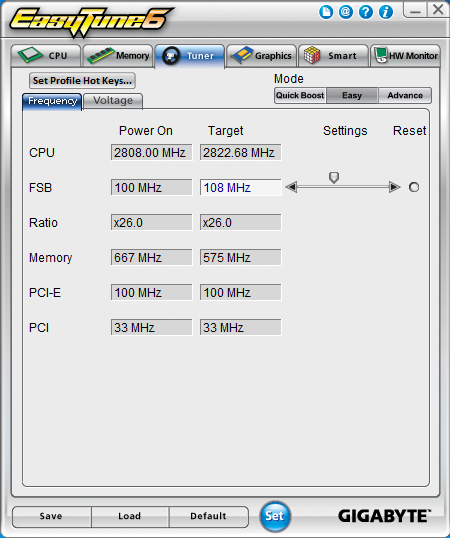
Task: Open the Graphics tab
Action: [261, 56]
